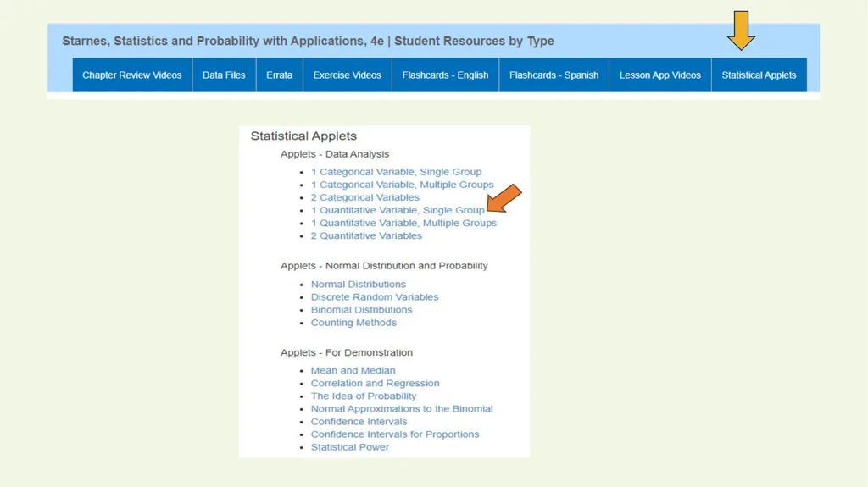Click the Starnes Student Resources by Type title
868x487 pixels.
pyautogui.click(x=308, y=41)
